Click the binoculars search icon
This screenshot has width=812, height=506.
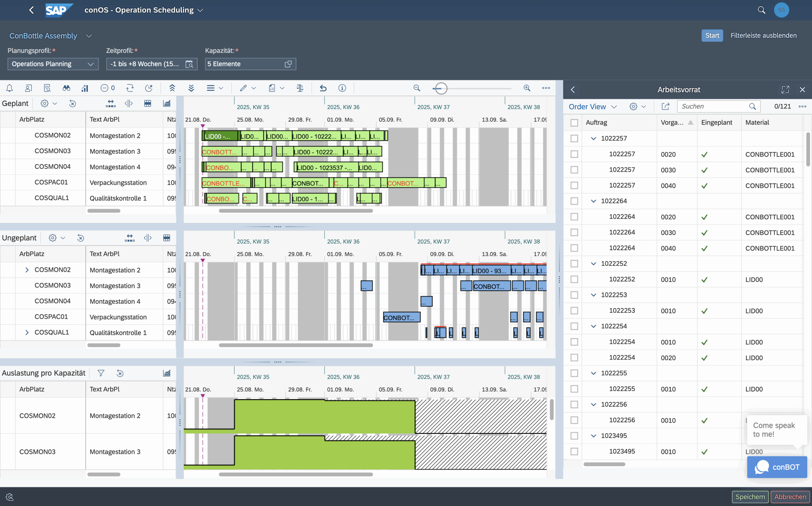66,88
